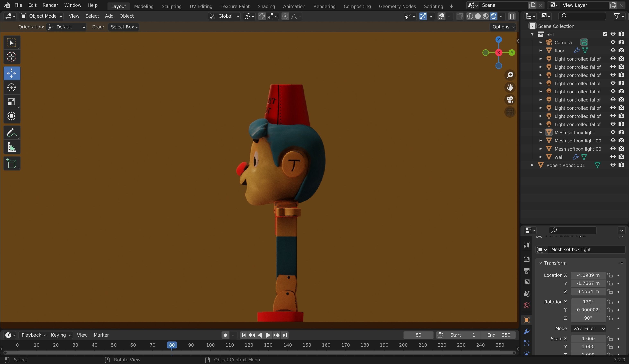This screenshot has height=364, width=629.
Task: Open the Modifier properties wrench tab
Action: point(527,331)
